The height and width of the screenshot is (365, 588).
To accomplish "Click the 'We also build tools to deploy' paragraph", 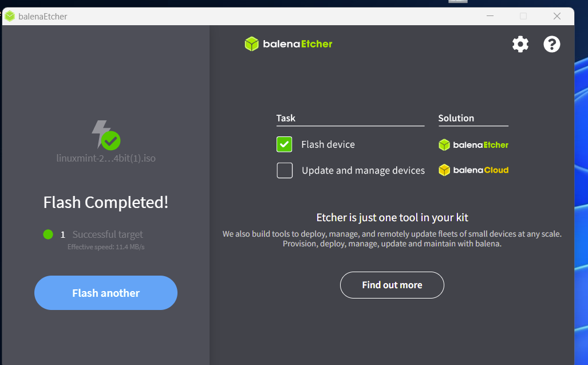I will tap(392, 238).
